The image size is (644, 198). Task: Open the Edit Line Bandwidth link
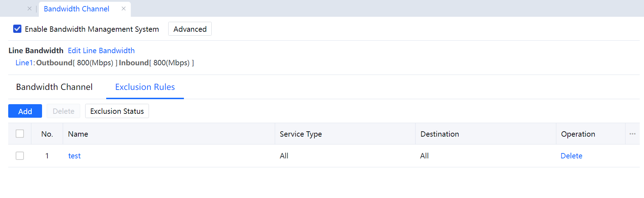[101, 51]
